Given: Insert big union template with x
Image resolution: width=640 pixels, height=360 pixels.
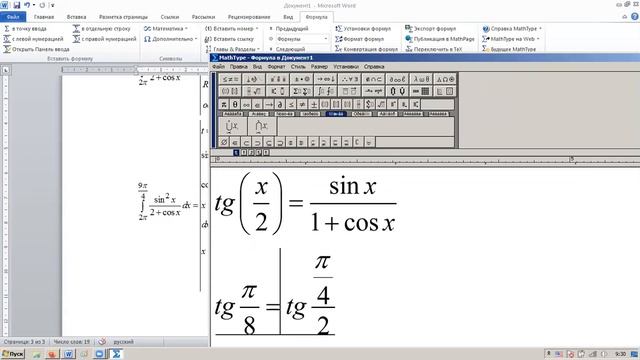Looking at the screenshot, I should click(233, 127).
